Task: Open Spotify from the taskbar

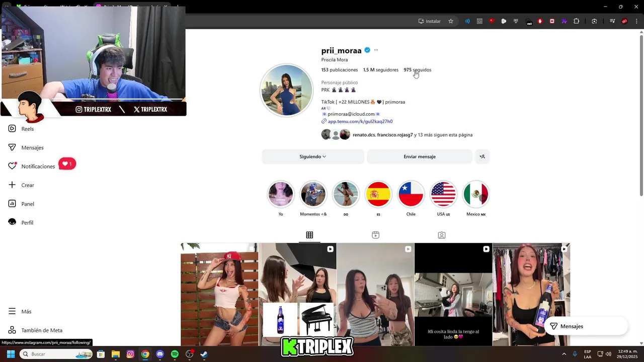Action: (x=175, y=354)
